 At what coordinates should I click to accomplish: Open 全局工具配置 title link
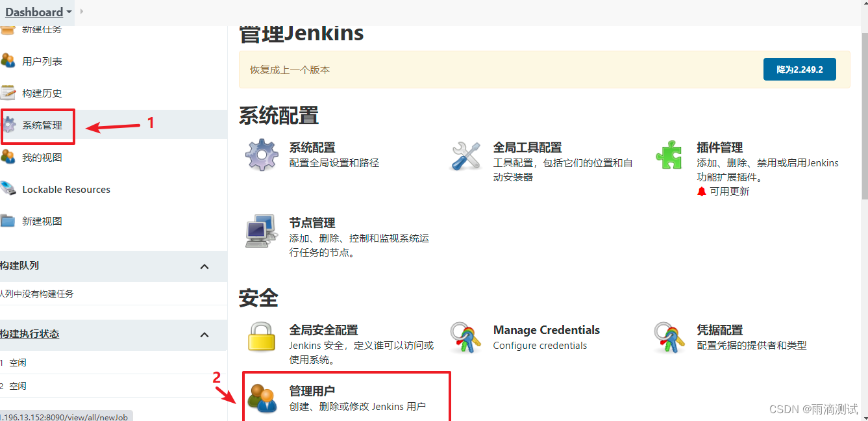(527, 147)
